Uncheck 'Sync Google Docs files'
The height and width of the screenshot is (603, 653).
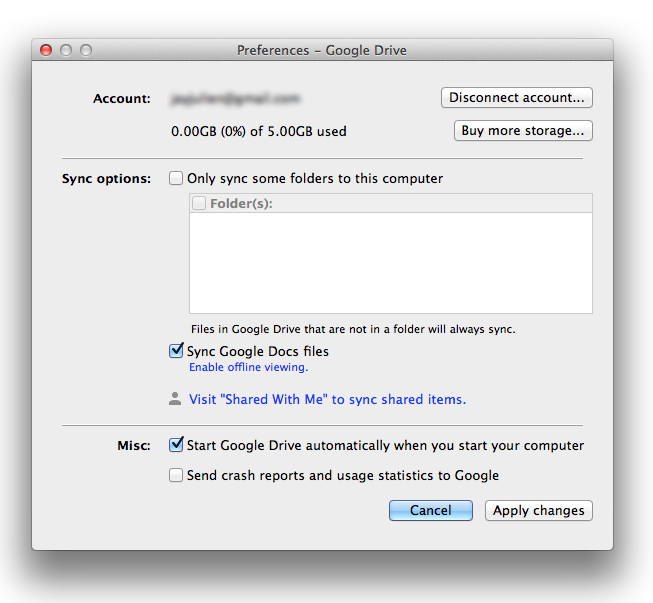click(x=177, y=351)
